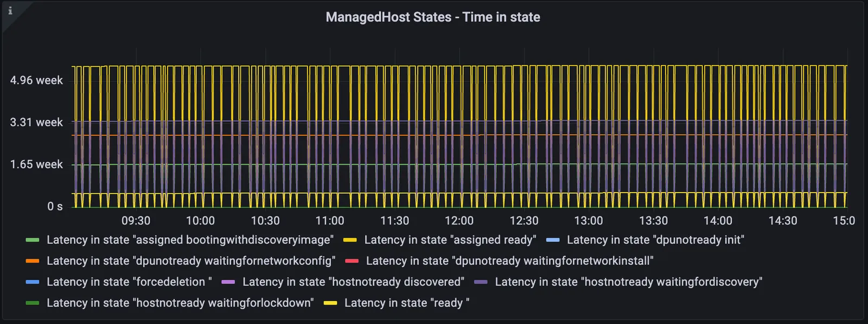Open the panel info icon in the corner

(x=10, y=11)
